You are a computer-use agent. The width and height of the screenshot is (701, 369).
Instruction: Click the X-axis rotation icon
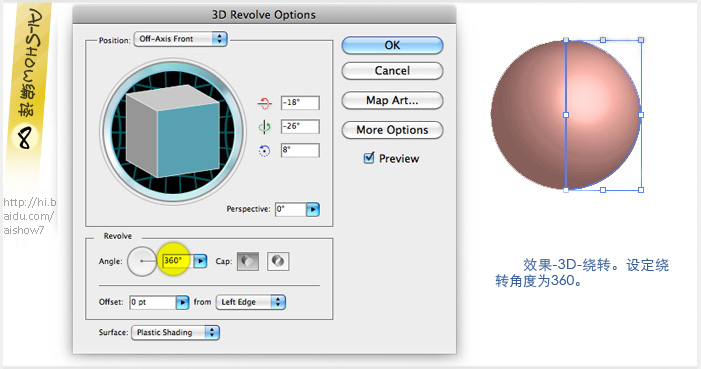(264, 103)
